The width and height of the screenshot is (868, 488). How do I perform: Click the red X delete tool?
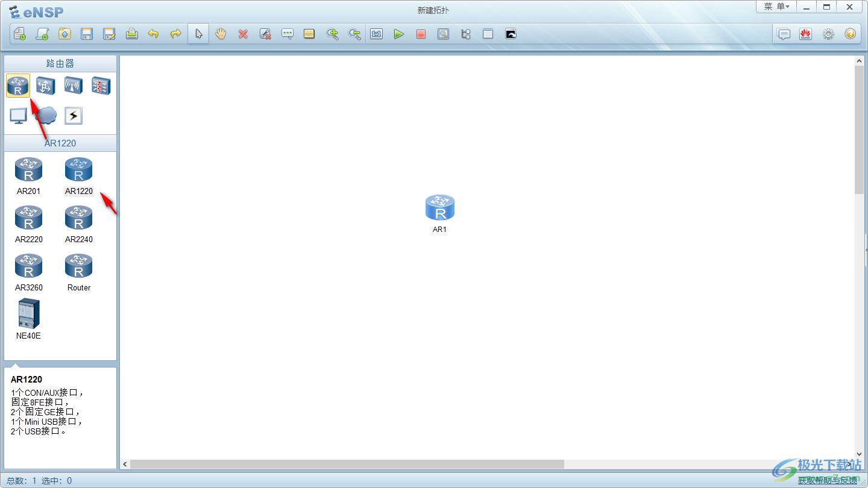[x=243, y=34]
